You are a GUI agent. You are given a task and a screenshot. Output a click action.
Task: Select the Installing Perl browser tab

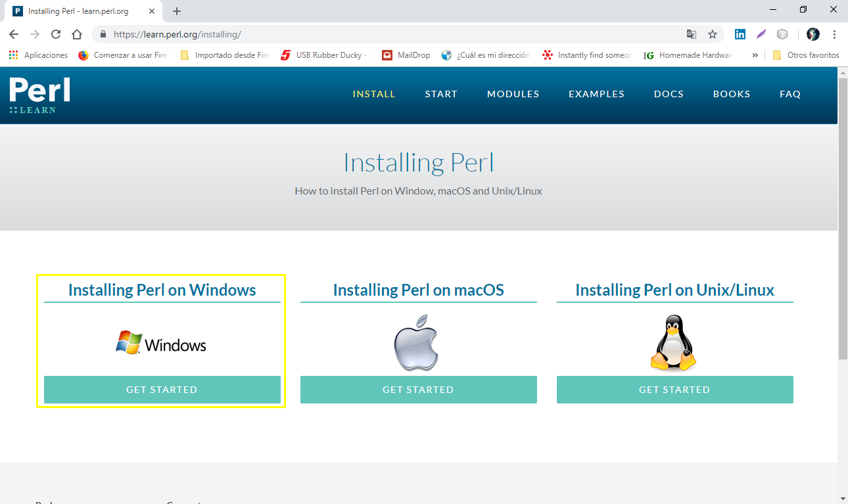[83, 11]
